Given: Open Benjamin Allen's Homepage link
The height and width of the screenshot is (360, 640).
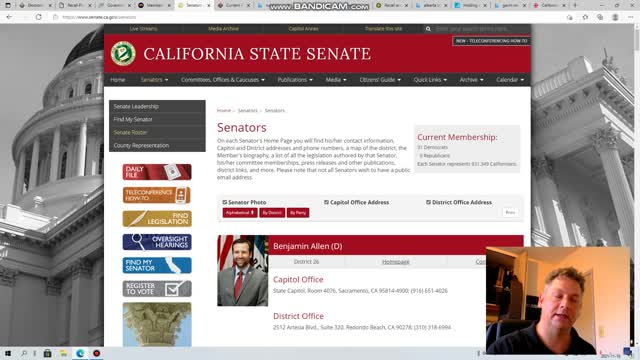Looking at the screenshot, I should coord(396,262).
